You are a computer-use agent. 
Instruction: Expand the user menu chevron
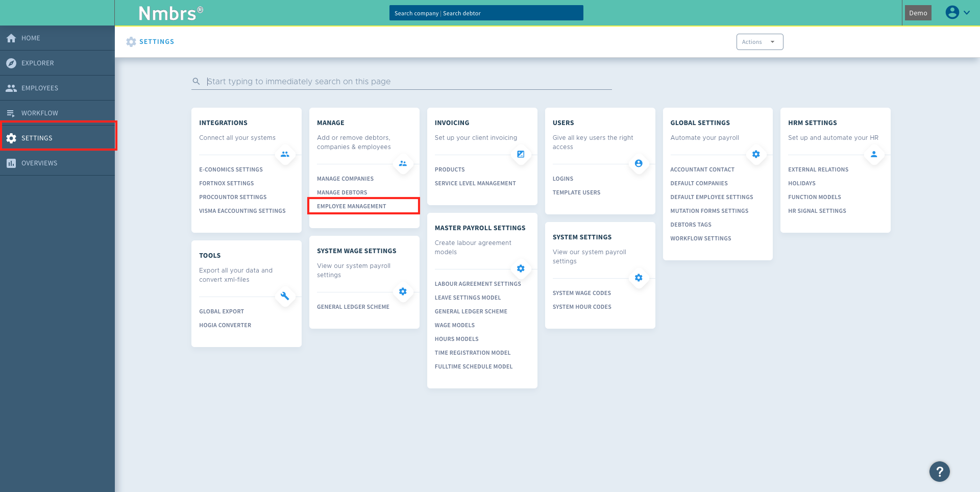pos(967,13)
